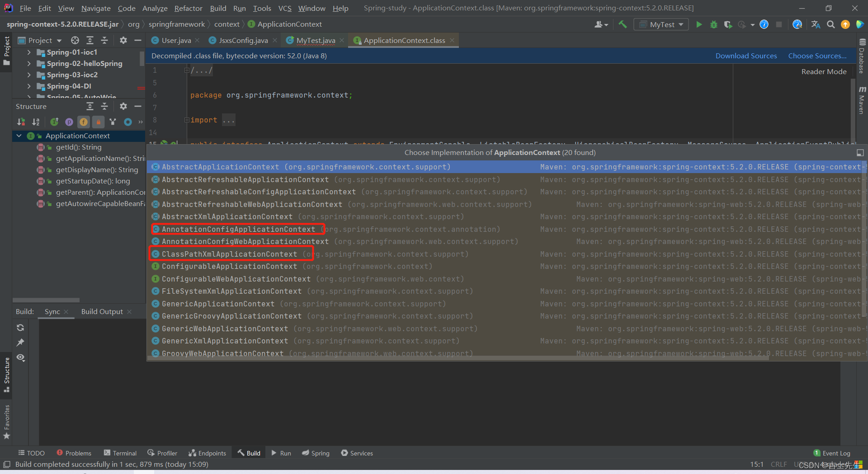Run MyTest with the green play button
868x474 pixels.
tap(699, 24)
